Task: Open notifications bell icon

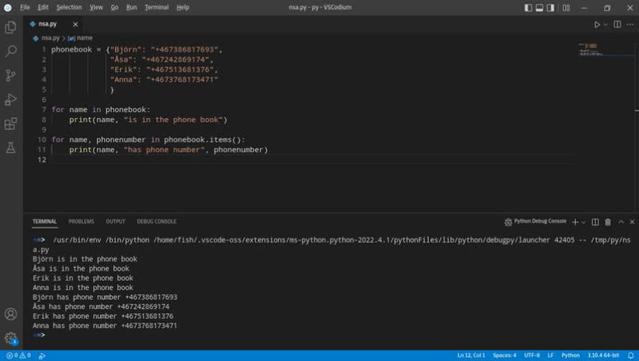Action: (630, 356)
